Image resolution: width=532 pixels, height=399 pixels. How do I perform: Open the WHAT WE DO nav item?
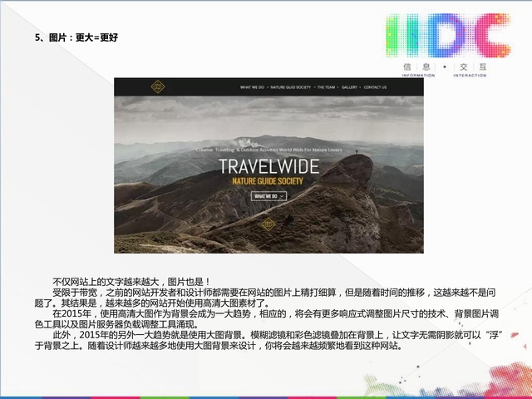pyautogui.click(x=252, y=87)
